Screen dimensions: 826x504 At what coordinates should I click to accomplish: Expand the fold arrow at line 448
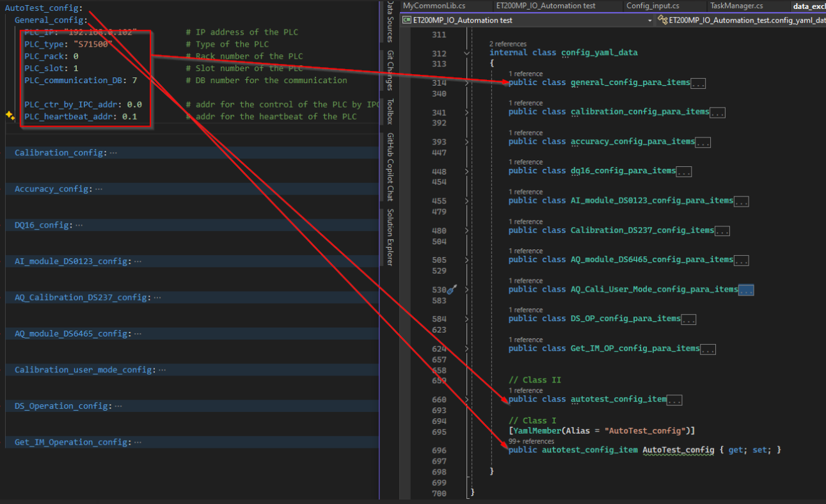(x=466, y=171)
